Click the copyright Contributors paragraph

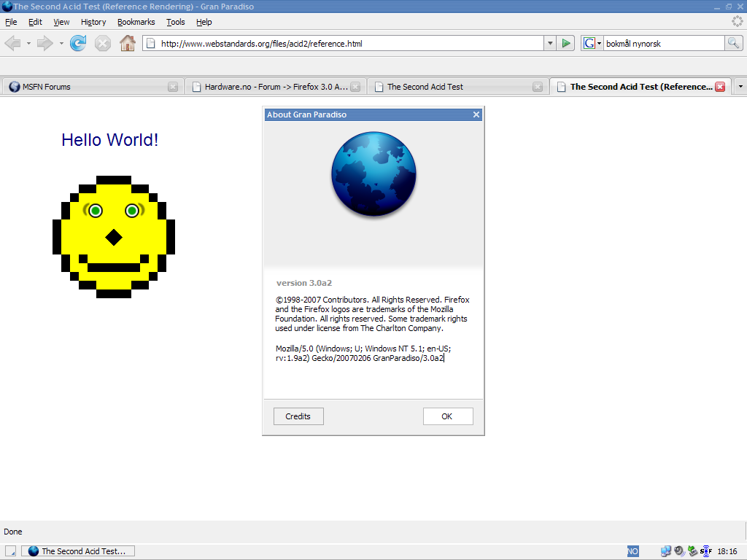point(372,314)
